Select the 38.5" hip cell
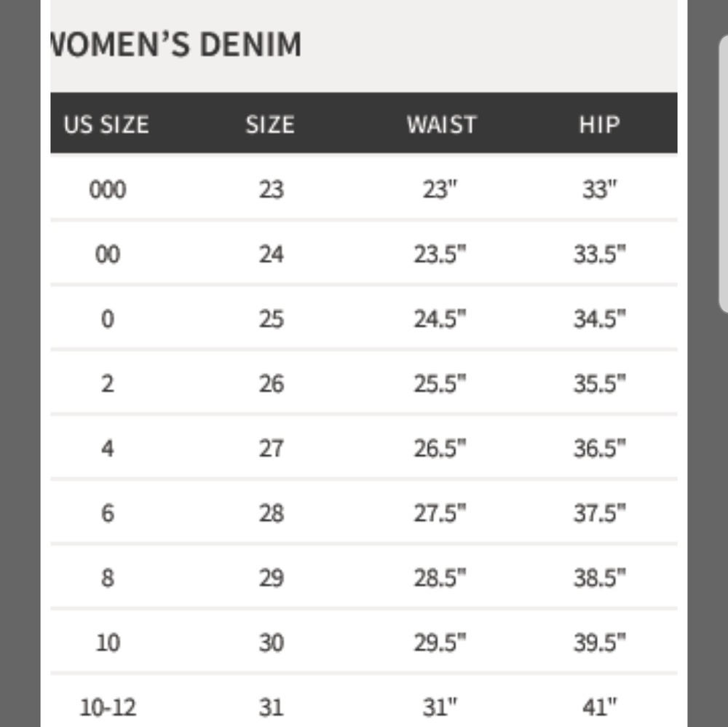Viewport: 728px width, 727px height. click(x=599, y=578)
